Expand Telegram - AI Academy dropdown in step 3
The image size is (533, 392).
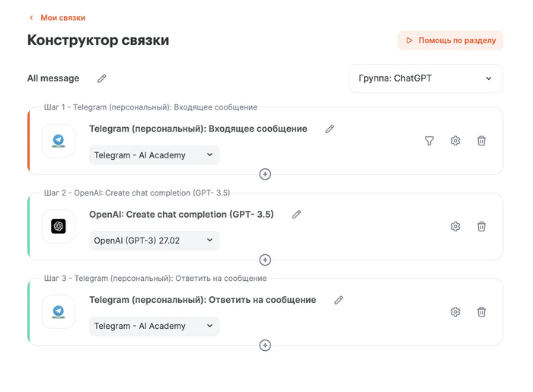click(x=155, y=326)
